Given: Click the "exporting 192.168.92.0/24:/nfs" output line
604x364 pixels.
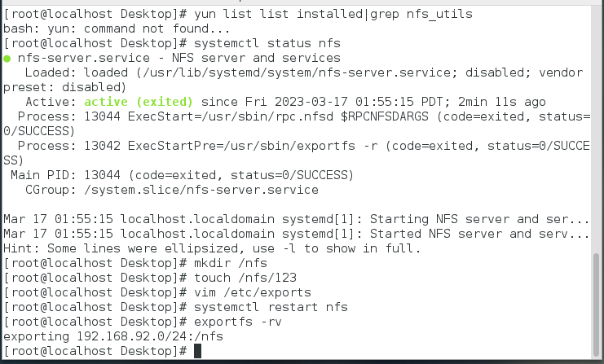Looking at the screenshot, I should pos(112,336).
